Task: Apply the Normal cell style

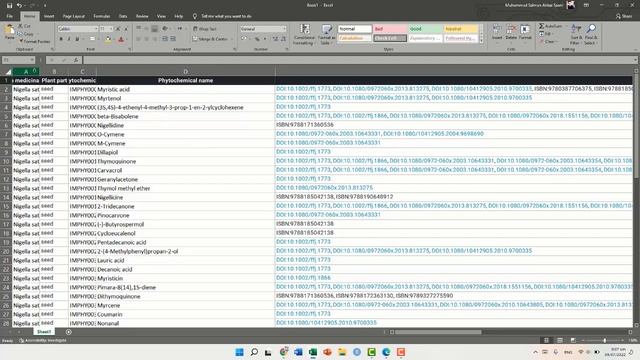Action: (x=355, y=29)
